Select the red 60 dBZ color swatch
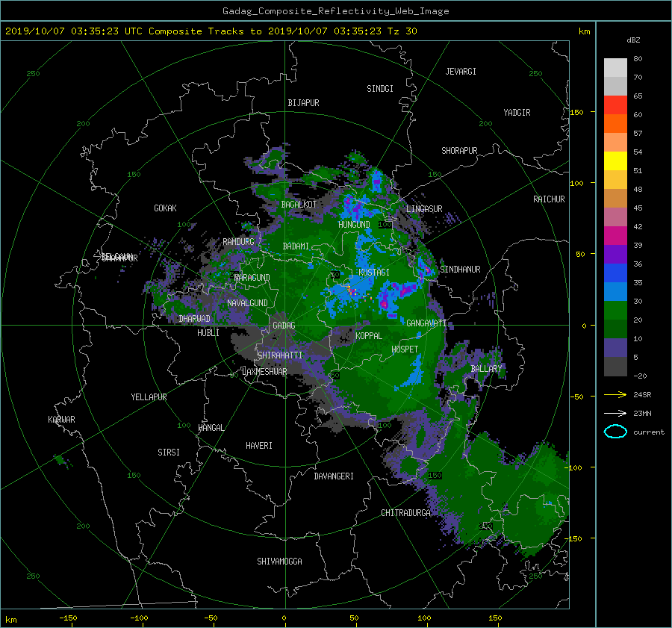This screenshot has width=672, height=628. click(x=615, y=105)
